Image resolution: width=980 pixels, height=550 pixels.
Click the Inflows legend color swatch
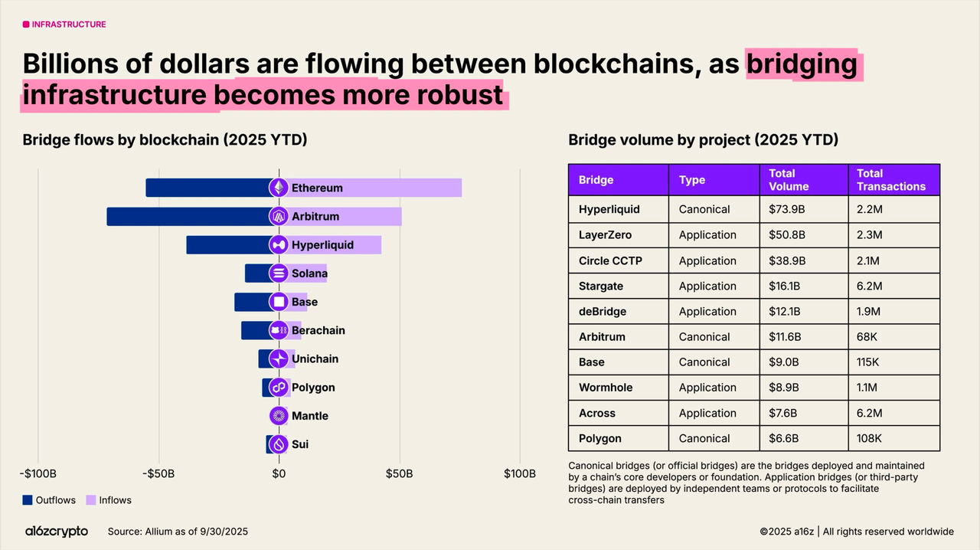pyautogui.click(x=90, y=500)
